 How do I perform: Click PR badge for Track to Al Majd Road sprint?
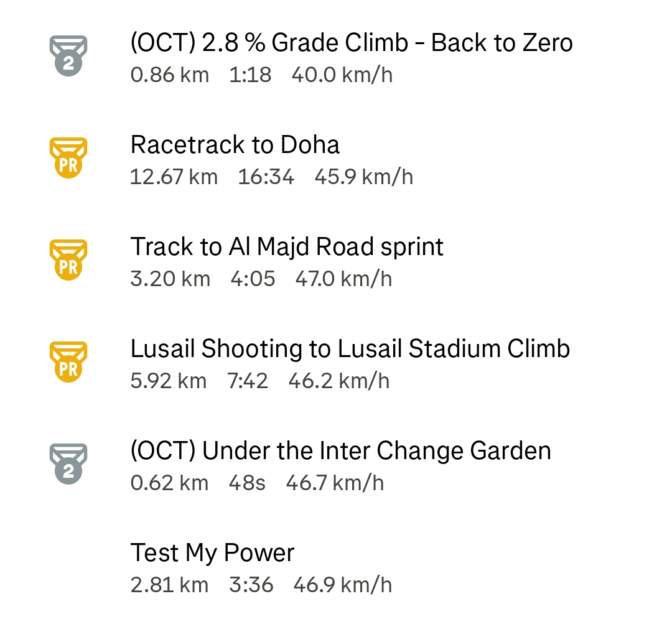click(68, 260)
